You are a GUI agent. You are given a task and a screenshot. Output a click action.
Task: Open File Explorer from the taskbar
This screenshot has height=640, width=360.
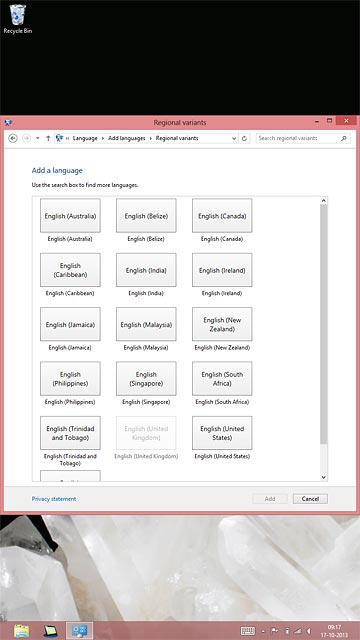point(21,631)
